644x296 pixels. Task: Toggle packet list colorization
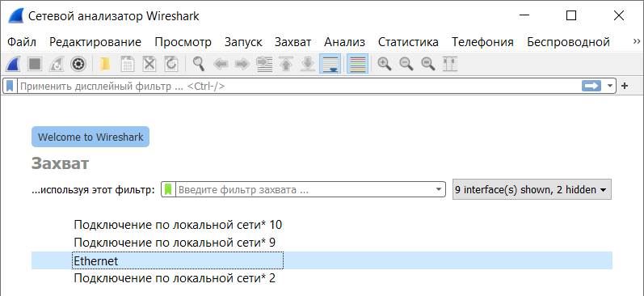pyautogui.click(x=357, y=64)
